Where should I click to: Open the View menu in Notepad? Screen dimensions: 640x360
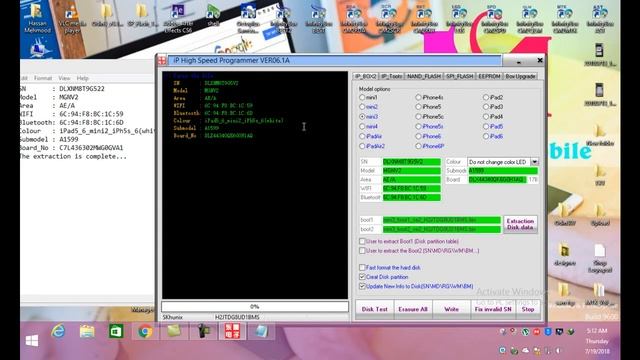[x=64, y=78]
